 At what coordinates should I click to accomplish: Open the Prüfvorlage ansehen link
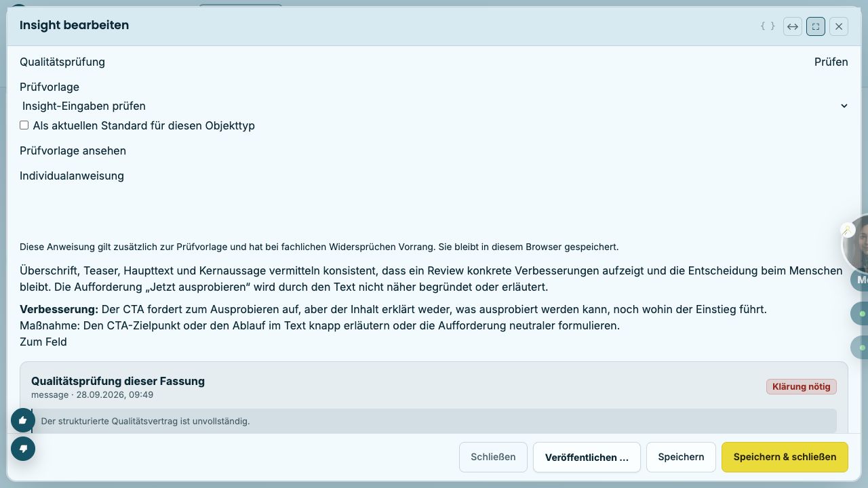[73, 150]
